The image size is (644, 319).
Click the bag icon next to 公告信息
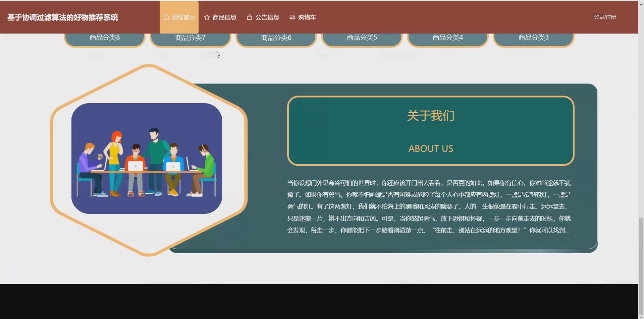click(250, 17)
